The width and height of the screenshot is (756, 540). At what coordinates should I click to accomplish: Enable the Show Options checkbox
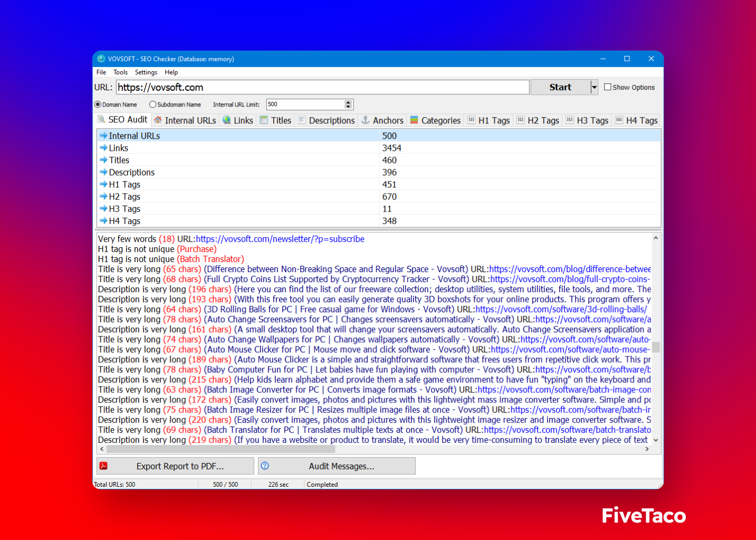[x=608, y=87]
